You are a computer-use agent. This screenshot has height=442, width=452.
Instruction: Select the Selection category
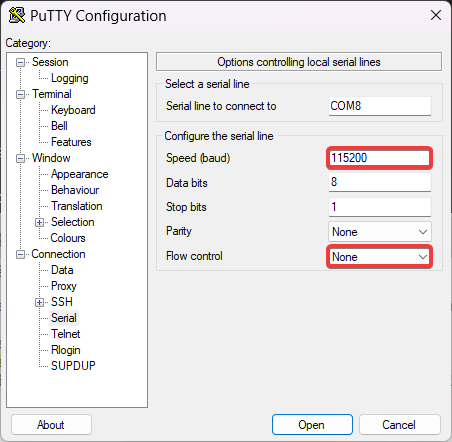click(x=73, y=222)
